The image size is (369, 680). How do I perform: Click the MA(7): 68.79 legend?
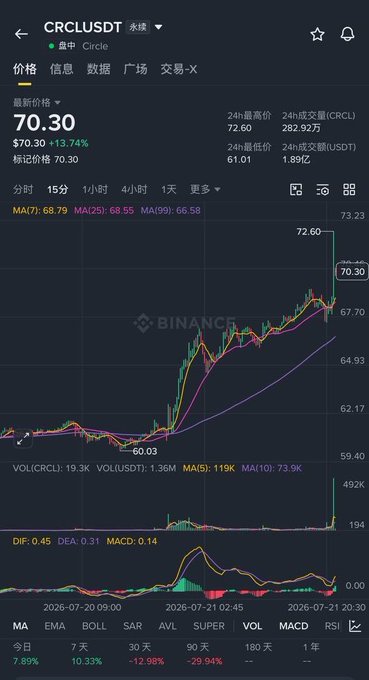[40, 211]
